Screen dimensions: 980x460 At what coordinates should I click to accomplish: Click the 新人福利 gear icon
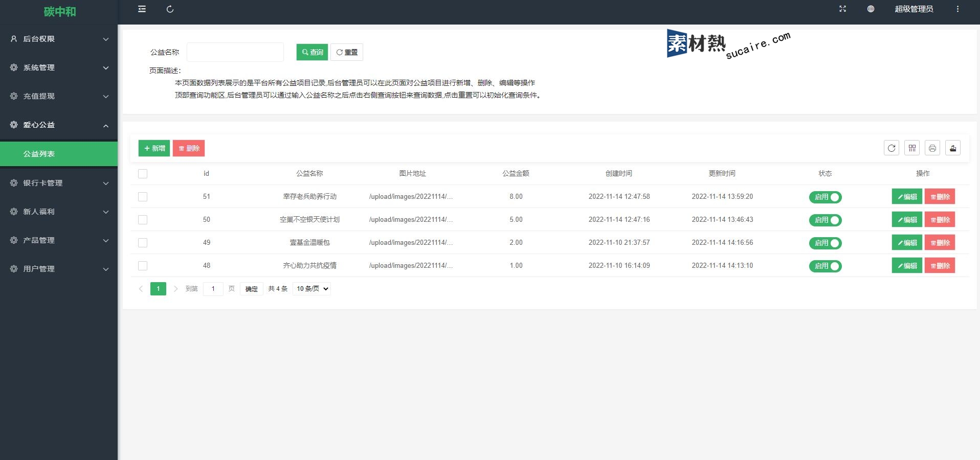[14, 211]
